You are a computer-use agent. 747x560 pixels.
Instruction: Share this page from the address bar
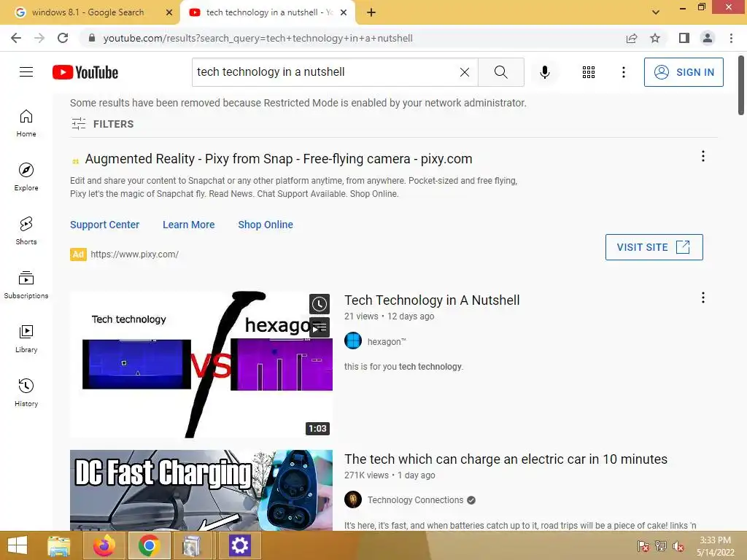click(x=632, y=38)
